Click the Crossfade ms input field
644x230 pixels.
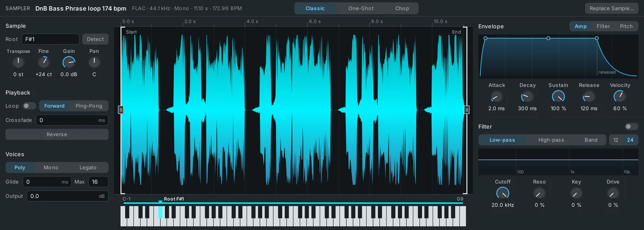pyautogui.click(x=72, y=120)
